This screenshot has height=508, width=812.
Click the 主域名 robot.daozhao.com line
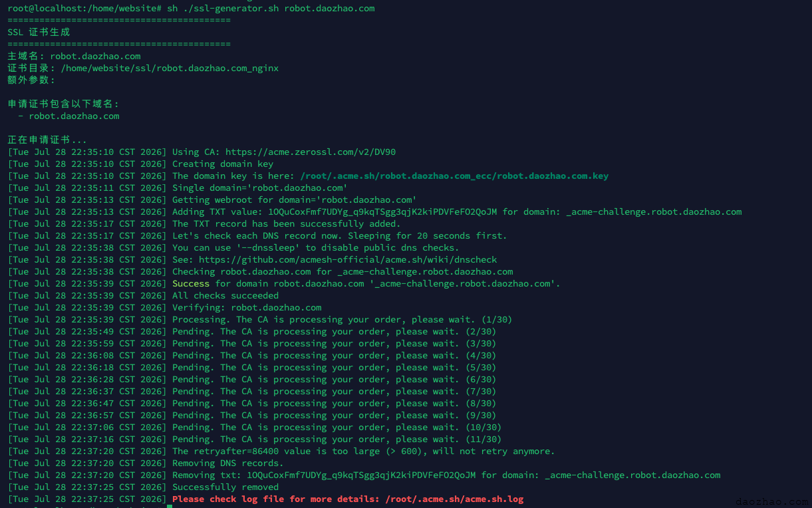(74, 57)
